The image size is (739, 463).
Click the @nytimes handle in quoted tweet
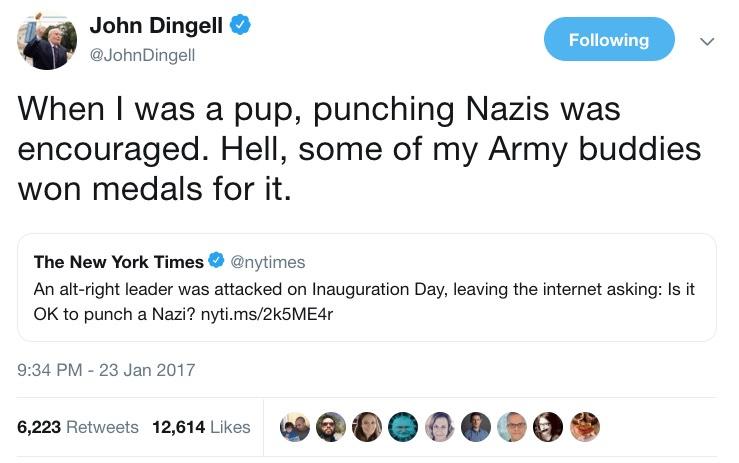coord(268,262)
